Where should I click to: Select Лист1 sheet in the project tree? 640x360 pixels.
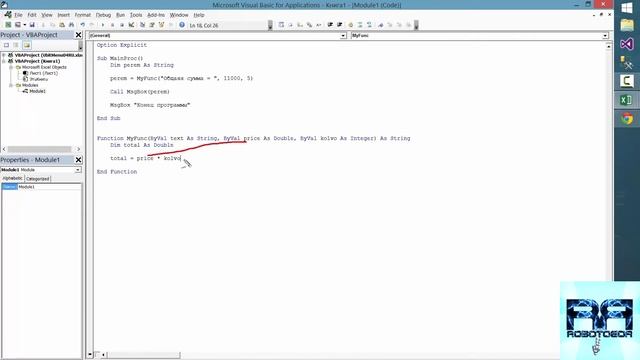coord(44,73)
